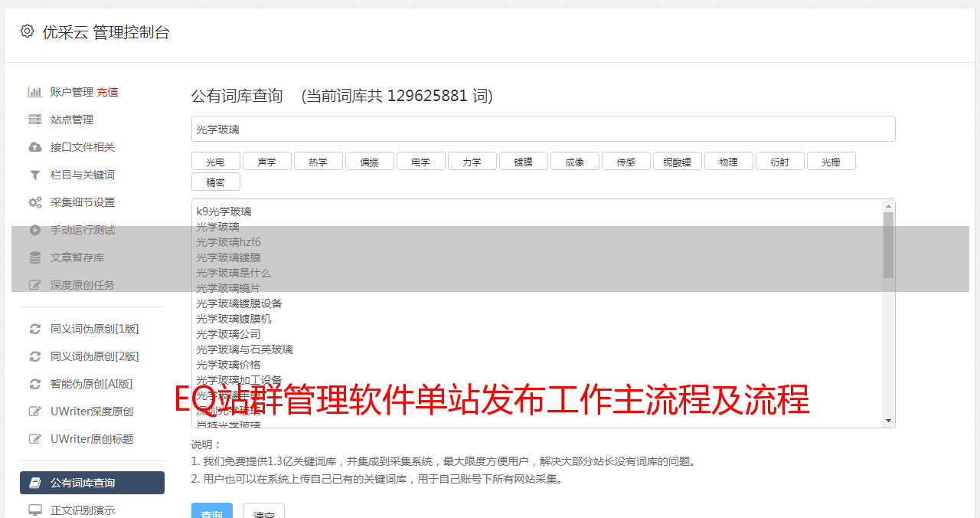This screenshot has width=980, height=518.
Task: Click the database icon for 文章暂存库
Action: click(x=34, y=257)
